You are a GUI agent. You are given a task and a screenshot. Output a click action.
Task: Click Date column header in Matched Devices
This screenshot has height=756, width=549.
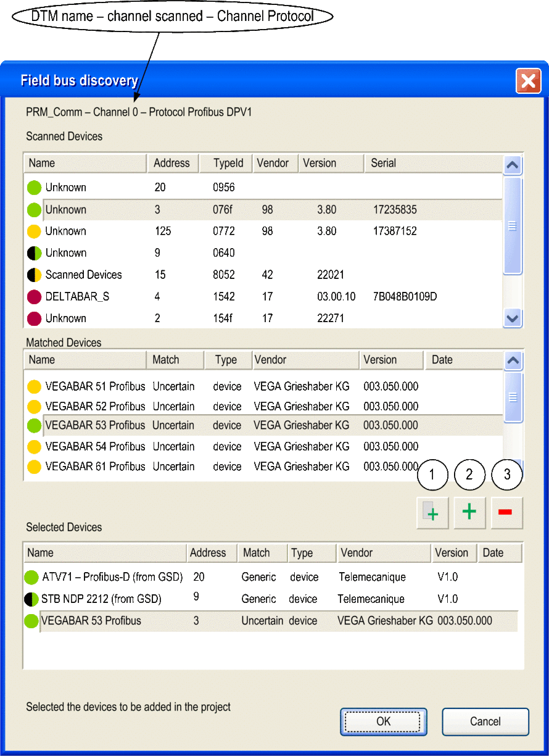coord(464,360)
